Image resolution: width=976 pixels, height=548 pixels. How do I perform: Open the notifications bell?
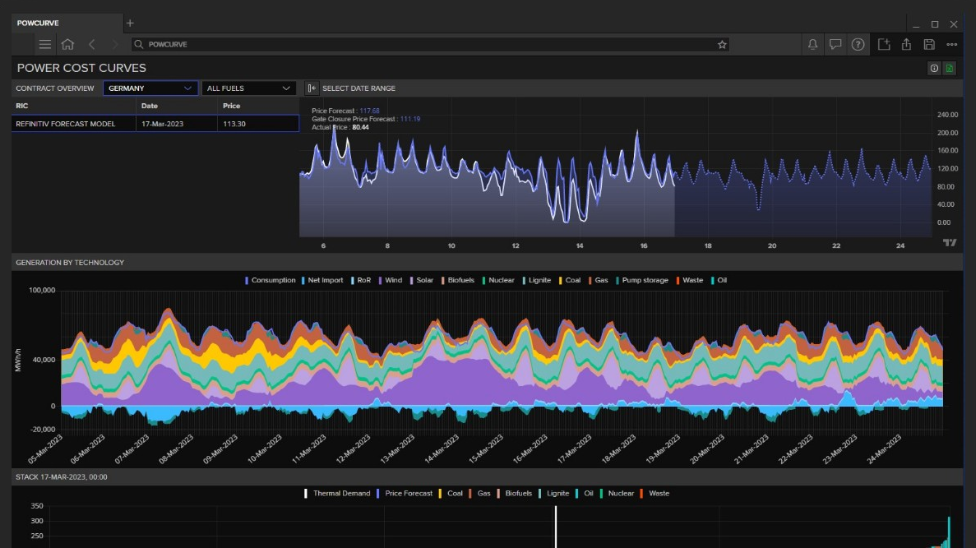pyautogui.click(x=813, y=44)
